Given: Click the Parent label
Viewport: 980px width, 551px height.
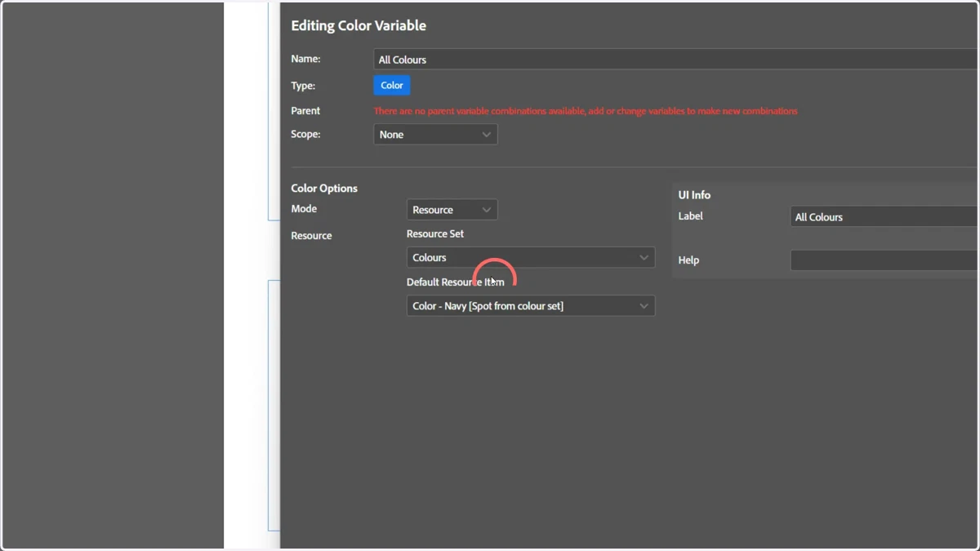Looking at the screenshot, I should pos(305,111).
